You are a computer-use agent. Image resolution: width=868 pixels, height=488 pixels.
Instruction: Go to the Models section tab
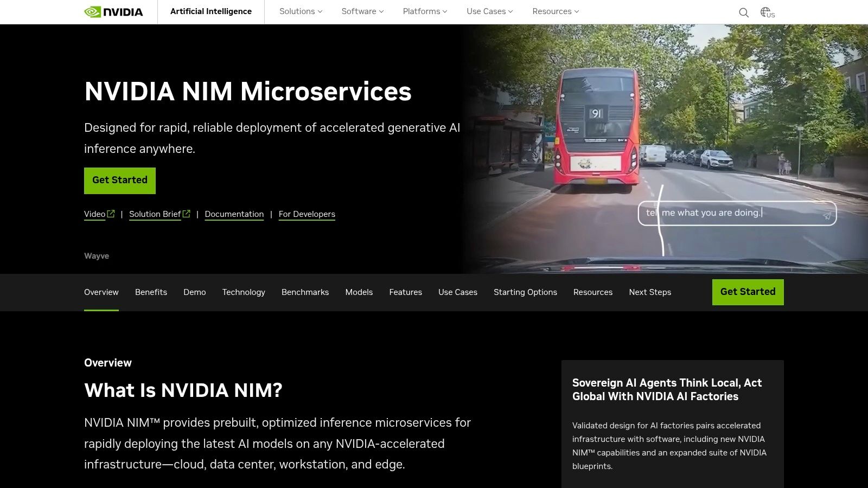pos(359,292)
